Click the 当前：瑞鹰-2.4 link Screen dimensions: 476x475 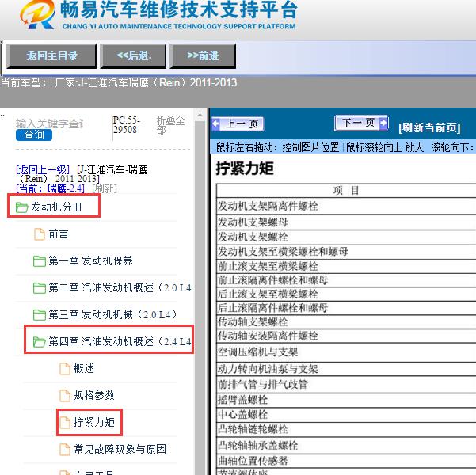tap(50, 188)
